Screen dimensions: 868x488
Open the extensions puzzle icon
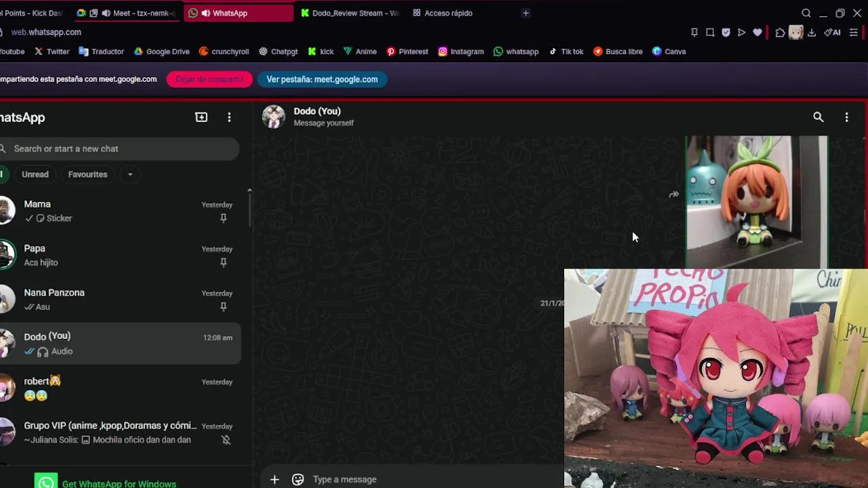(780, 33)
